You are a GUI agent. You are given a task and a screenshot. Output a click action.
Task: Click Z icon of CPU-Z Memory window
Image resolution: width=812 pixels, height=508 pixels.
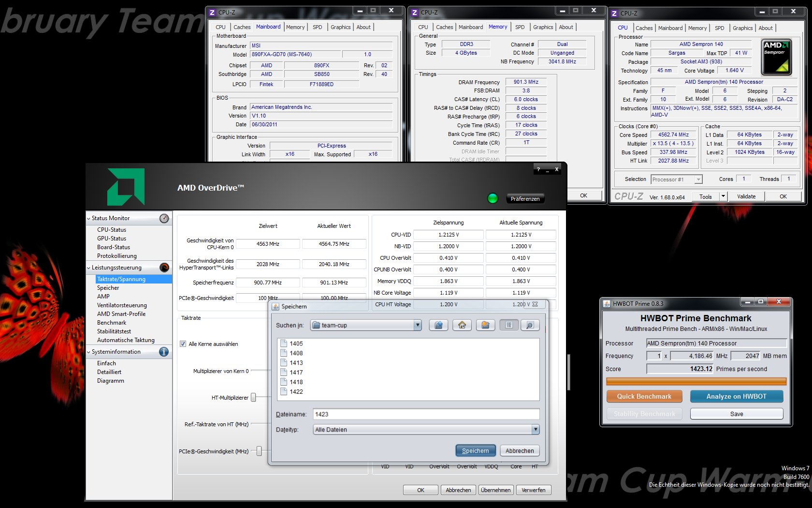pos(415,13)
